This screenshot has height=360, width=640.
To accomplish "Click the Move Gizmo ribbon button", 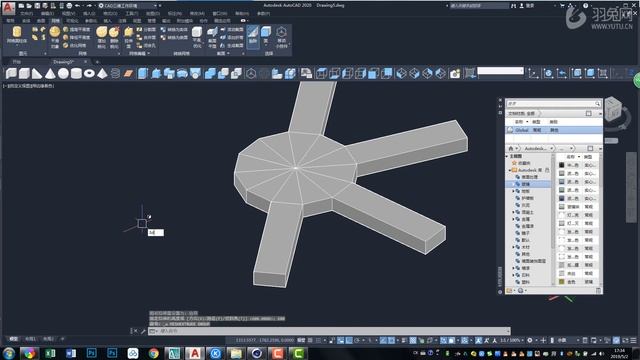I will tap(282, 37).
